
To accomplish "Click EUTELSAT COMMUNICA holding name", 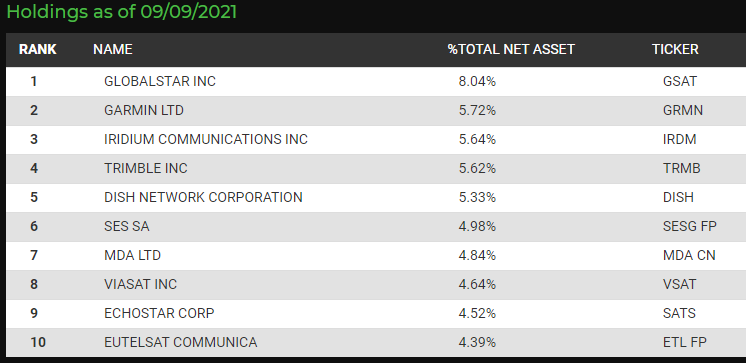I will tap(180, 343).
